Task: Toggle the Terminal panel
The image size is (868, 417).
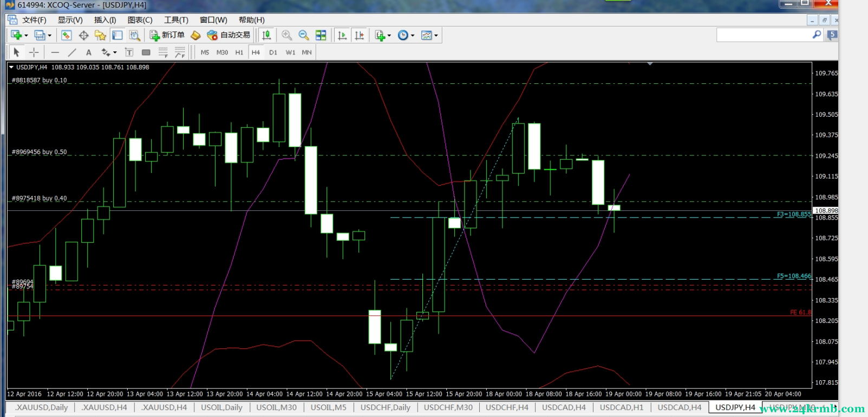Action: pyautogui.click(x=118, y=35)
